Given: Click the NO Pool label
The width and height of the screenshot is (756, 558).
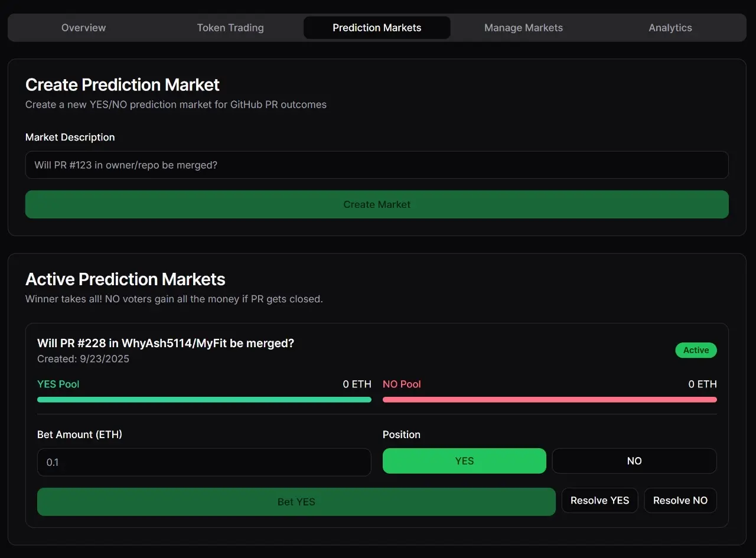Looking at the screenshot, I should click(402, 384).
